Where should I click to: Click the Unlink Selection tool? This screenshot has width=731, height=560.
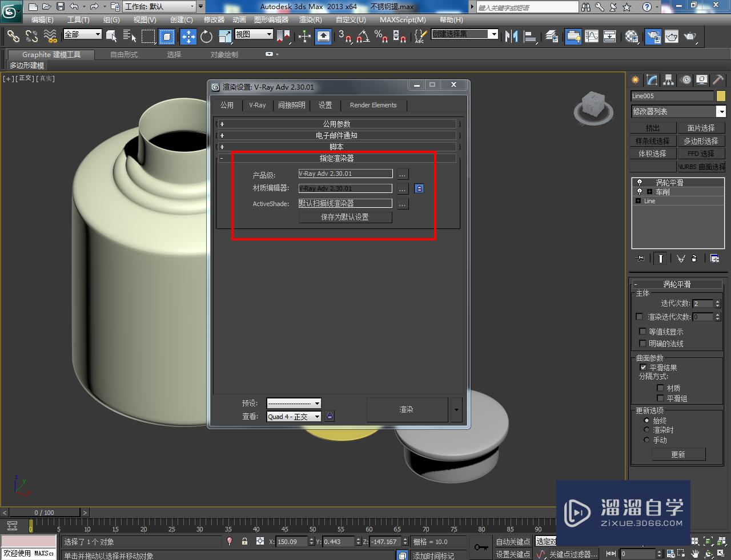tap(31, 37)
